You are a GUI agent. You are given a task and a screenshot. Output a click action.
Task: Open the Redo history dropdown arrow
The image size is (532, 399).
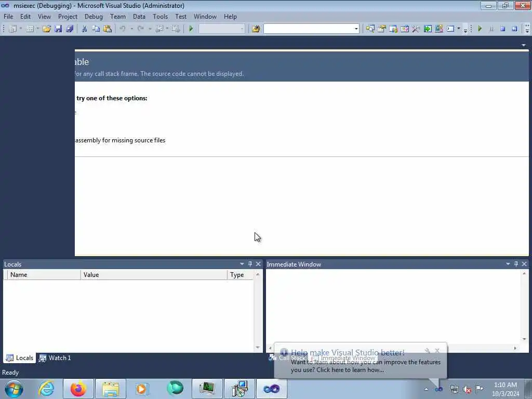[x=150, y=29]
